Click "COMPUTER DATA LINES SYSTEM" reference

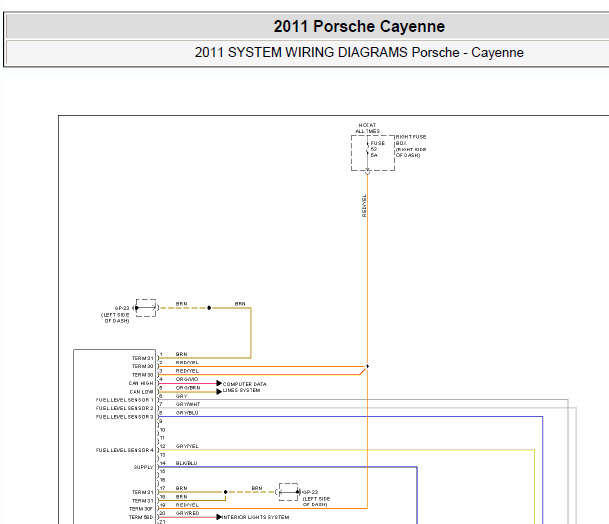245,387
